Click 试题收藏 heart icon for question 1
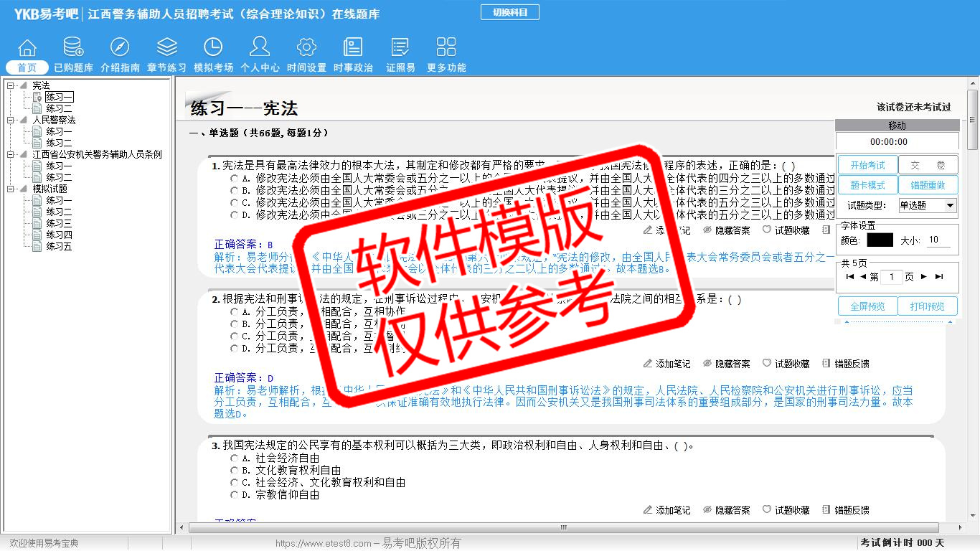The image size is (980, 551). (x=767, y=230)
